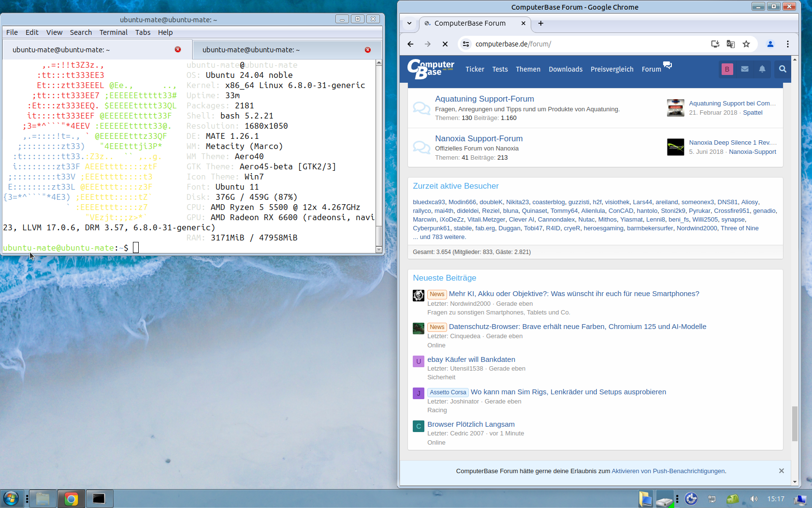The image size is (812, 508).
Task: Open the terminal Tabs menu
Action: click(143, 32)
